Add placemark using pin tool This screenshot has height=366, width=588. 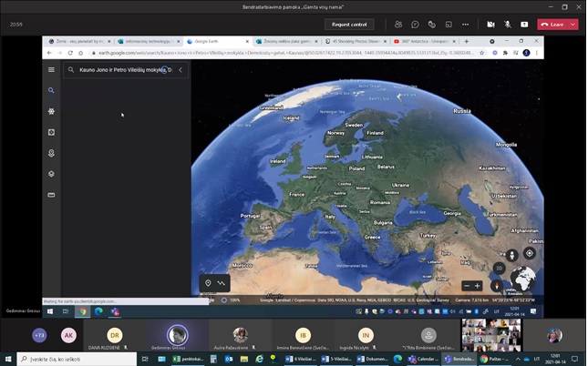[208, 283]
